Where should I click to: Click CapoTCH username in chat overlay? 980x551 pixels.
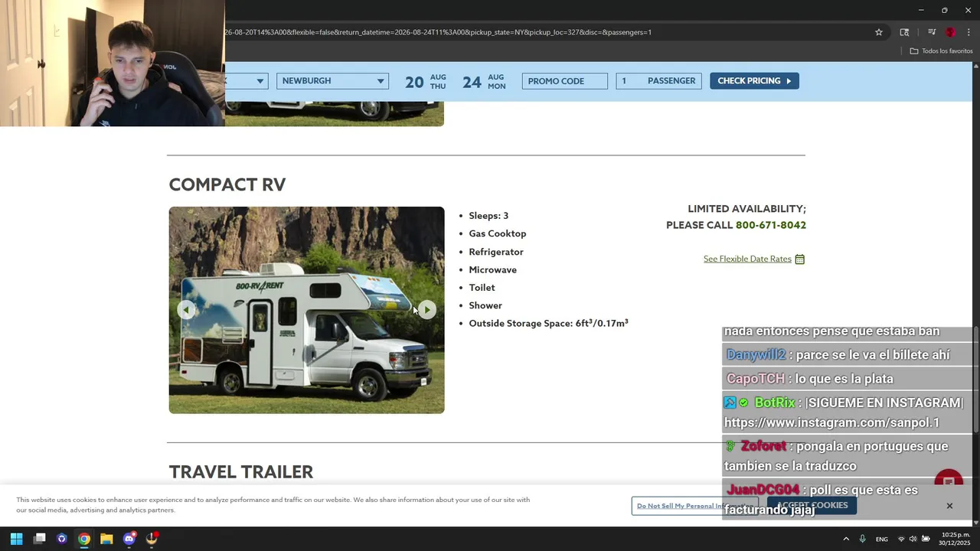click(756, 379)
